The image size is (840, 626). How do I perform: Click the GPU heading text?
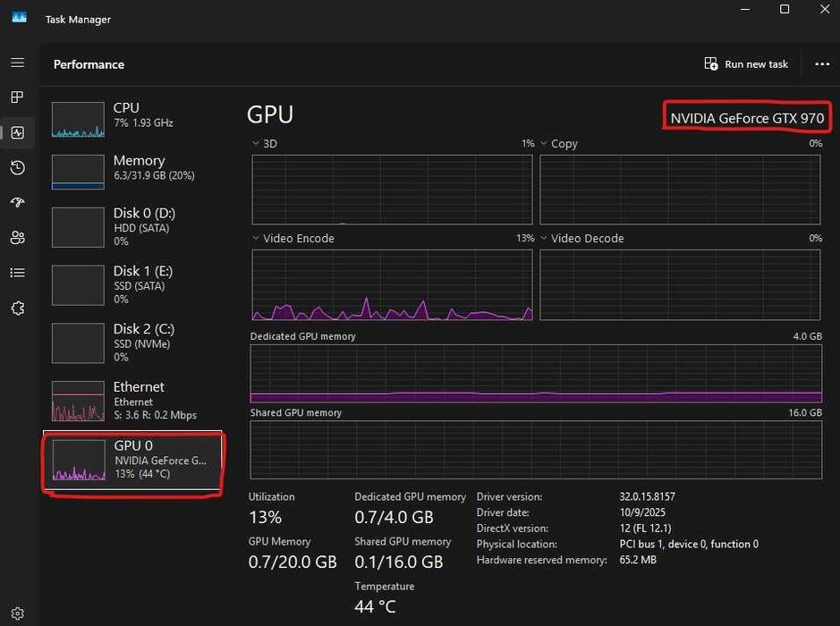[x=270, y=114]
